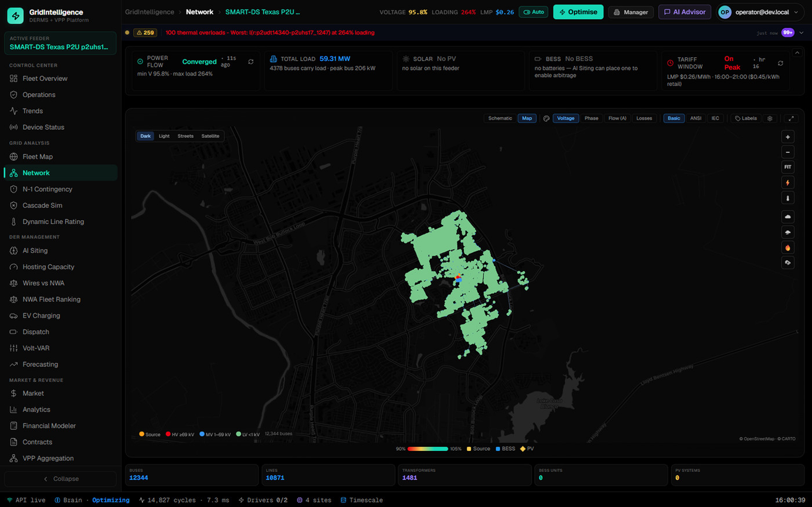Click the fire risk overlay button
This screenshot has width=812, height=507.
[788, 248]
